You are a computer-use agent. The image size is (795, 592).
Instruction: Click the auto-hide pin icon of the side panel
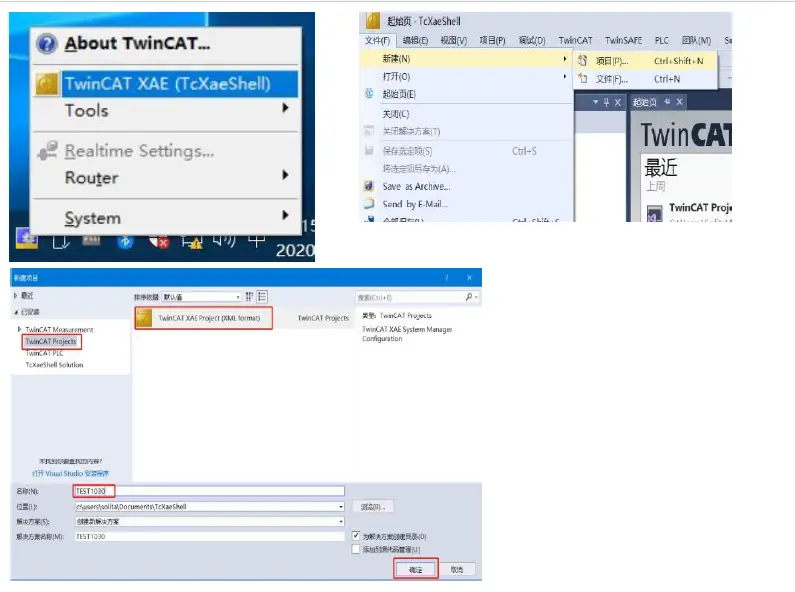(606, 102)
